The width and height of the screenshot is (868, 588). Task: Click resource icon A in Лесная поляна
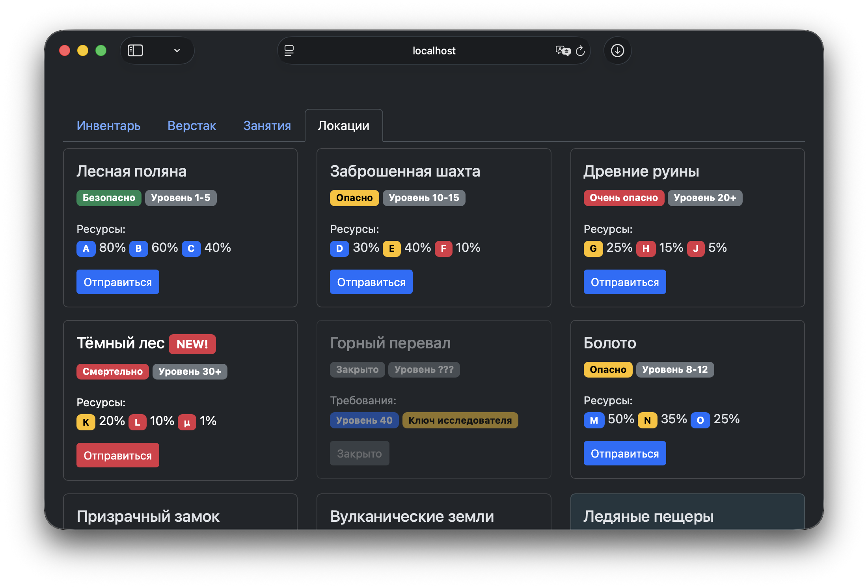86,248
